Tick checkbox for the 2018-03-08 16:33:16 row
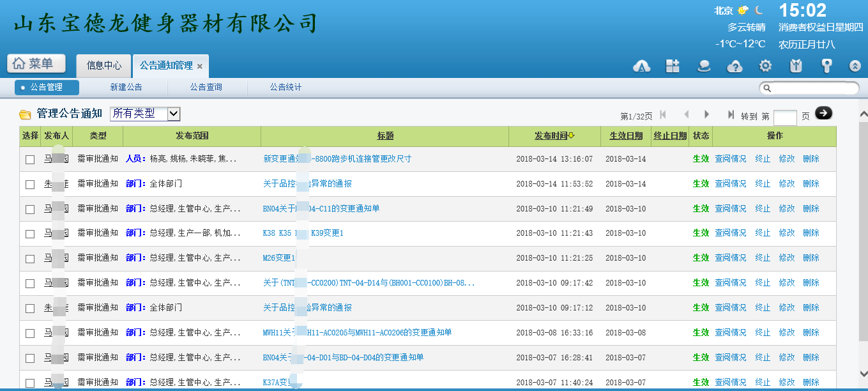Viewport: 868px width, 391px height. tap(30, 333)
